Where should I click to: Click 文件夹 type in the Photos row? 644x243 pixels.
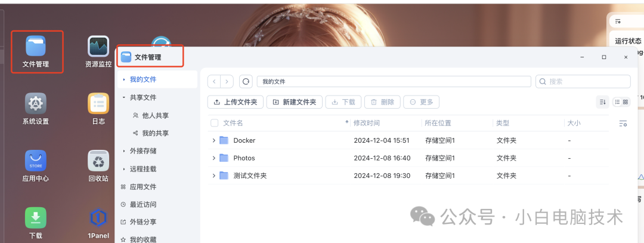click(506, 158)
